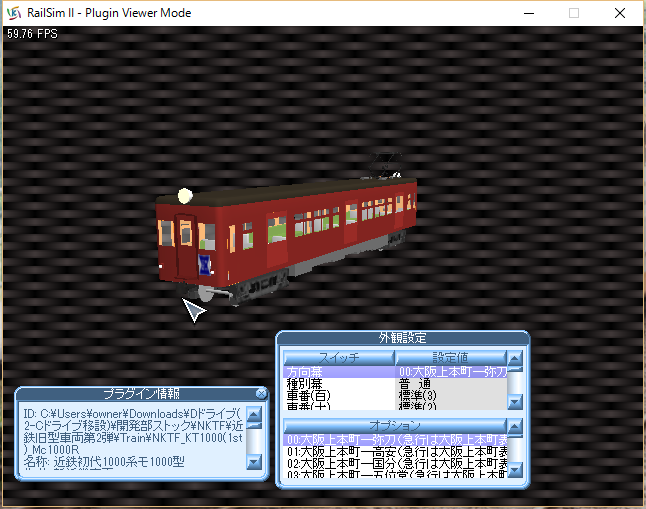Close the プラグイン情報 panel

261,394
